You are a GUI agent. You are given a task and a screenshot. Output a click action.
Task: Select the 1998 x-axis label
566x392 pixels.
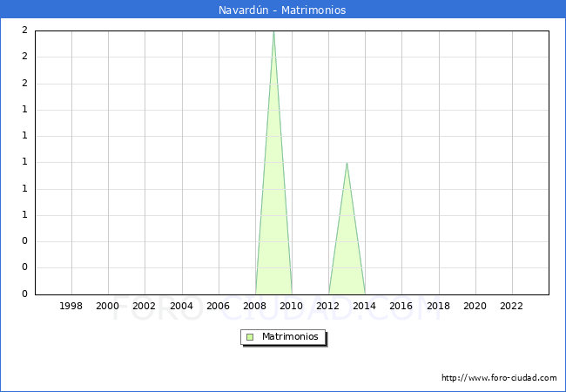71,306
